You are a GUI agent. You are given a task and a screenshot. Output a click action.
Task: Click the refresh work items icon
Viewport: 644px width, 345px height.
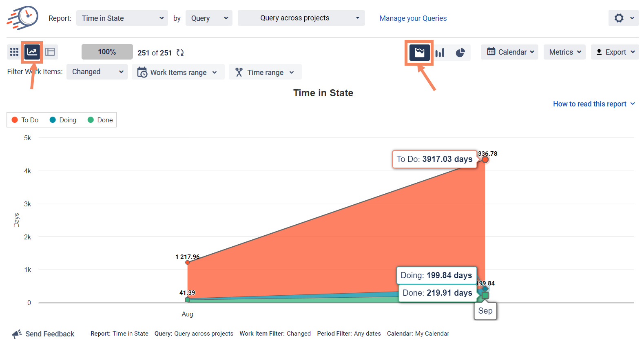(x=180, y=53)
